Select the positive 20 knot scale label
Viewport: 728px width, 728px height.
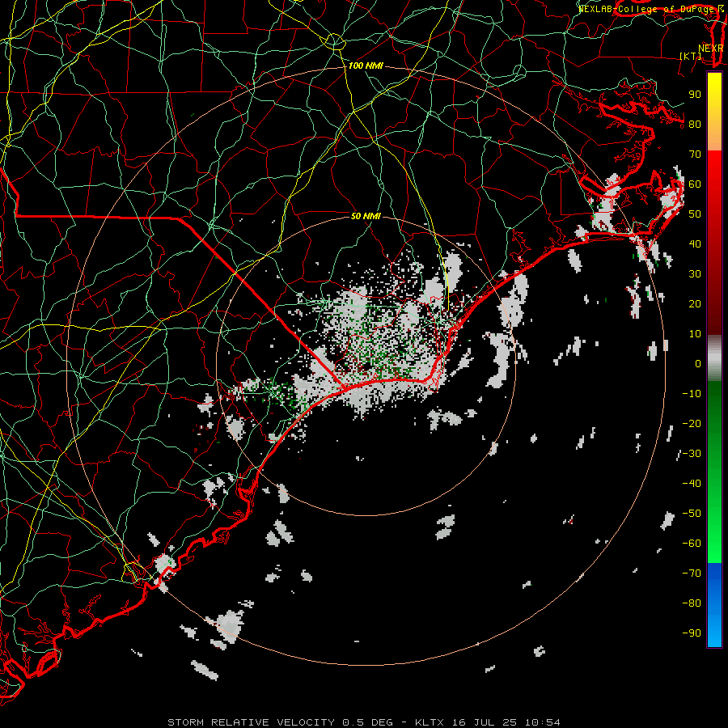coord(695,304)
